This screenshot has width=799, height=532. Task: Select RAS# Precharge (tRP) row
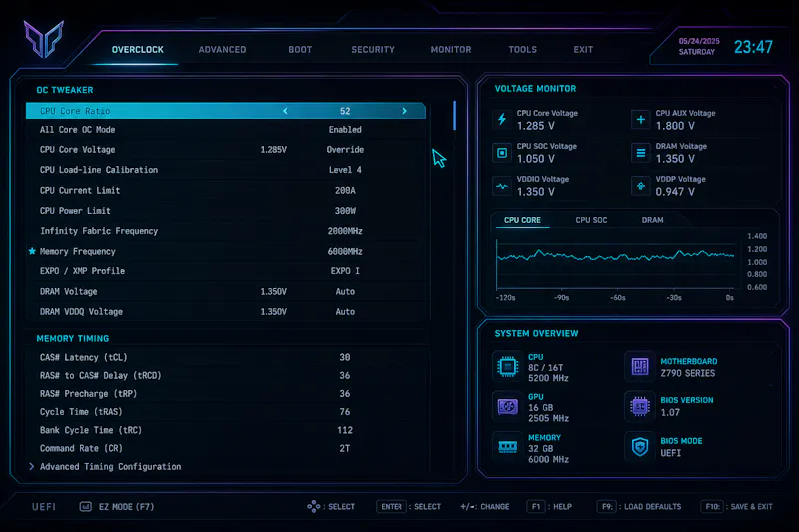tap(228, 394)
